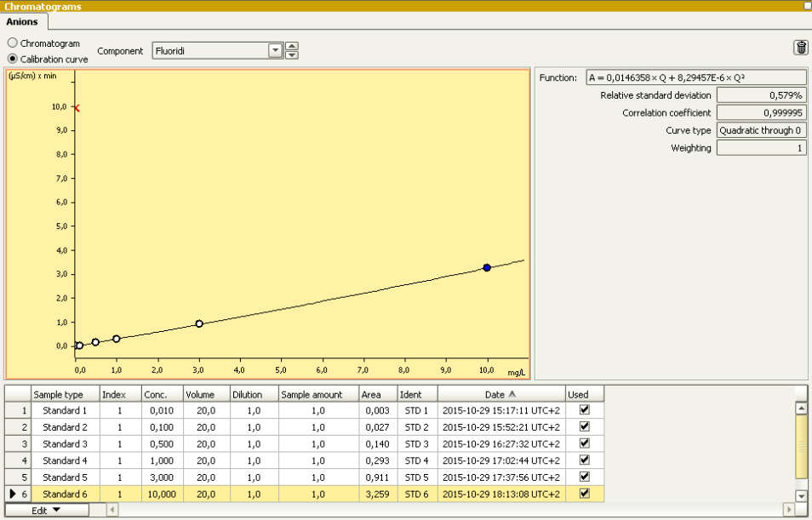
Task: Open the Edit dropdown menu
Action: point(47,510)
